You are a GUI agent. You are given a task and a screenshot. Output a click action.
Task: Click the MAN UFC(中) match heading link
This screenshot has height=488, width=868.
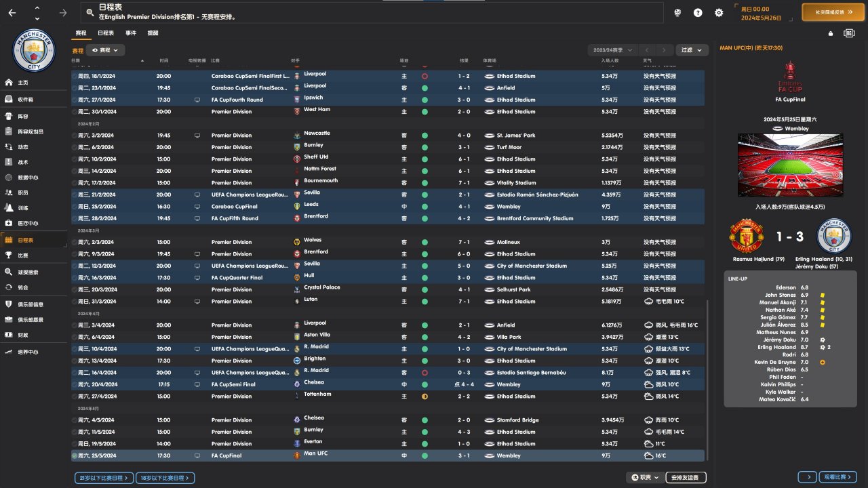pos(751,48)
